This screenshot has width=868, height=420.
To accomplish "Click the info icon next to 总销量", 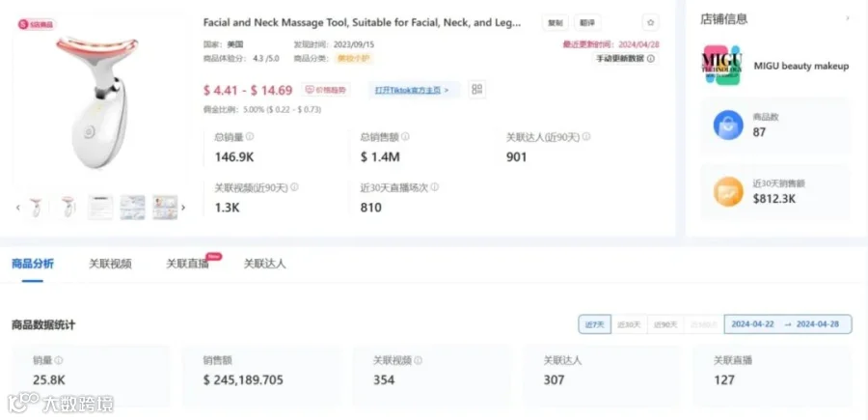I will tap(250, 136).
